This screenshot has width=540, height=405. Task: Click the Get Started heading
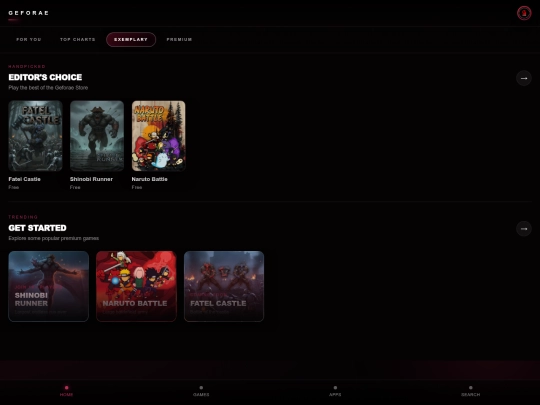point(38,228)
